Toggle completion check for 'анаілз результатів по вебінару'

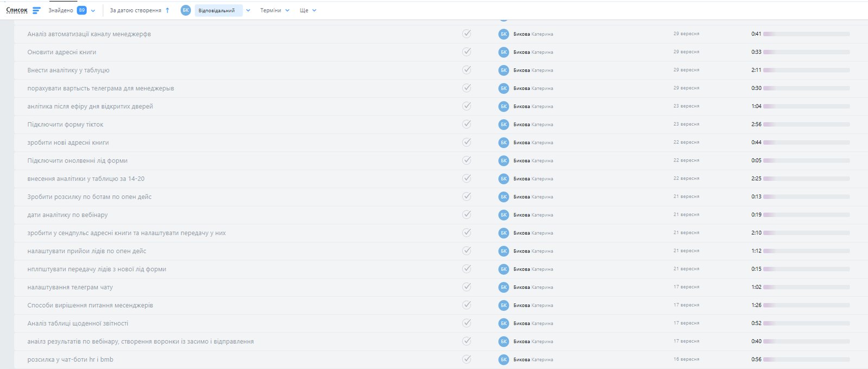(467, 341)
